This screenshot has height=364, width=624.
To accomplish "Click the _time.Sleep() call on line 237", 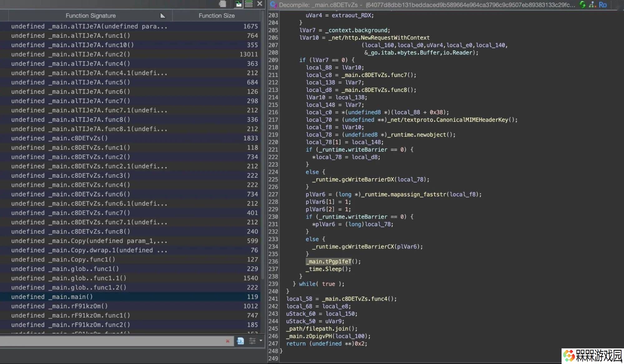I will pos(328,269).
